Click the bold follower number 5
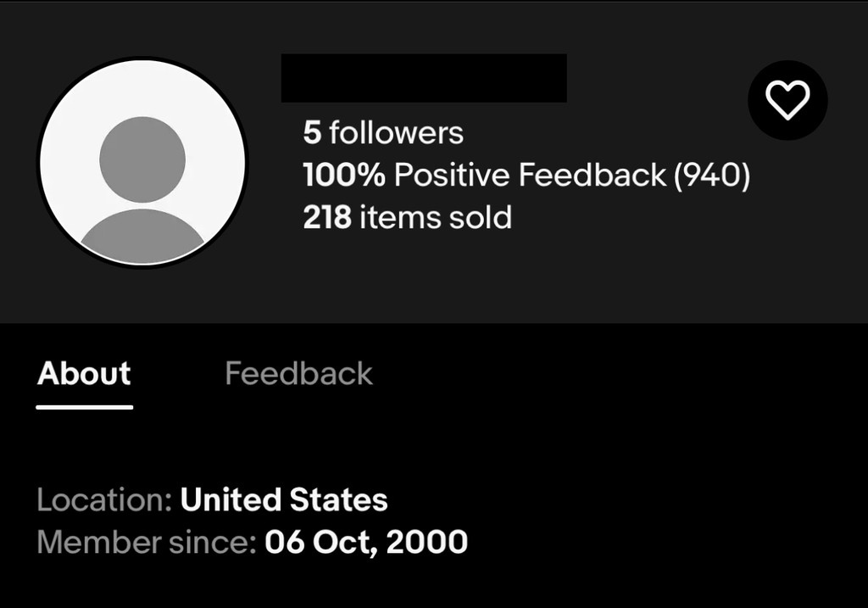Viewport: 868px width, 608px height. point(312,132)
